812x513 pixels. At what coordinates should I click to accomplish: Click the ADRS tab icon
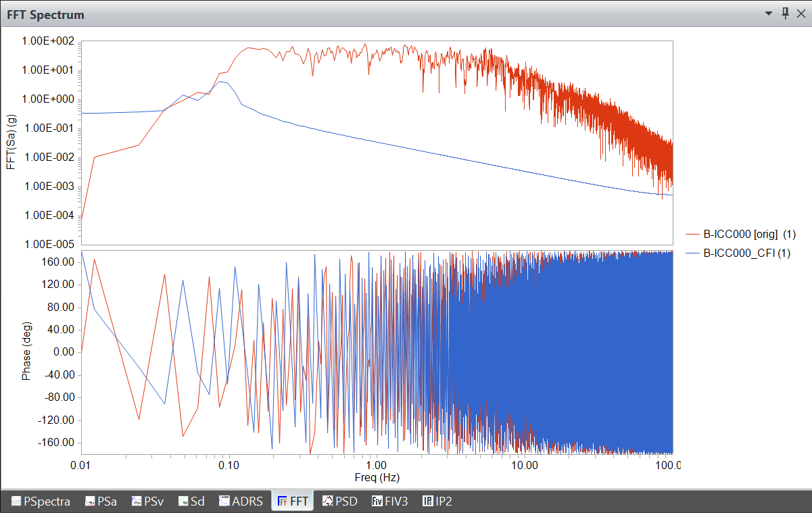pyautogui.click(x=225, y=501)
